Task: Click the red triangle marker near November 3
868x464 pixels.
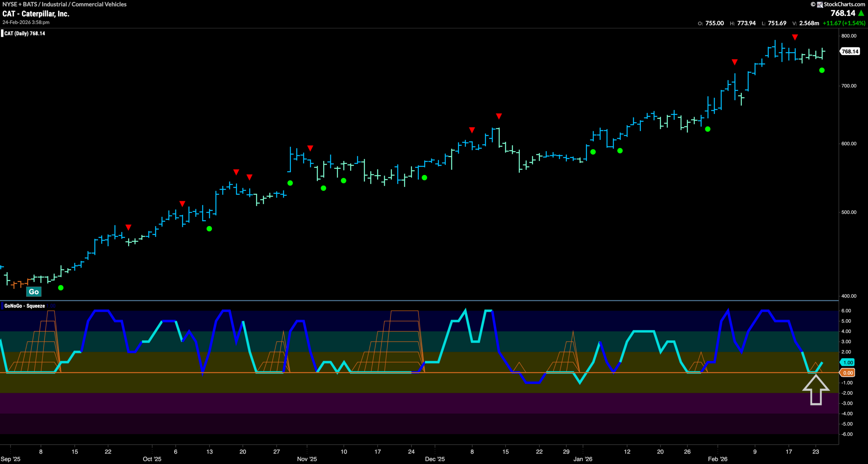Action: pyautogui.click(x=310, y=148)
